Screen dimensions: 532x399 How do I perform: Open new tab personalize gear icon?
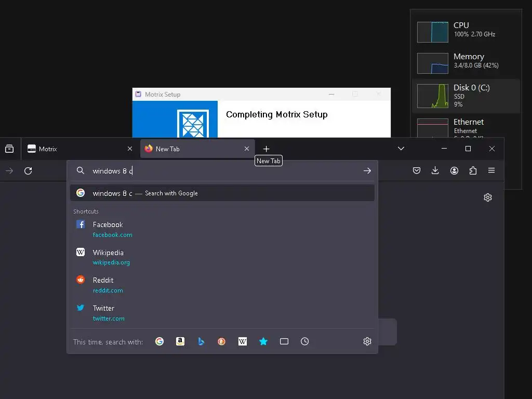(x=487, y=197)
